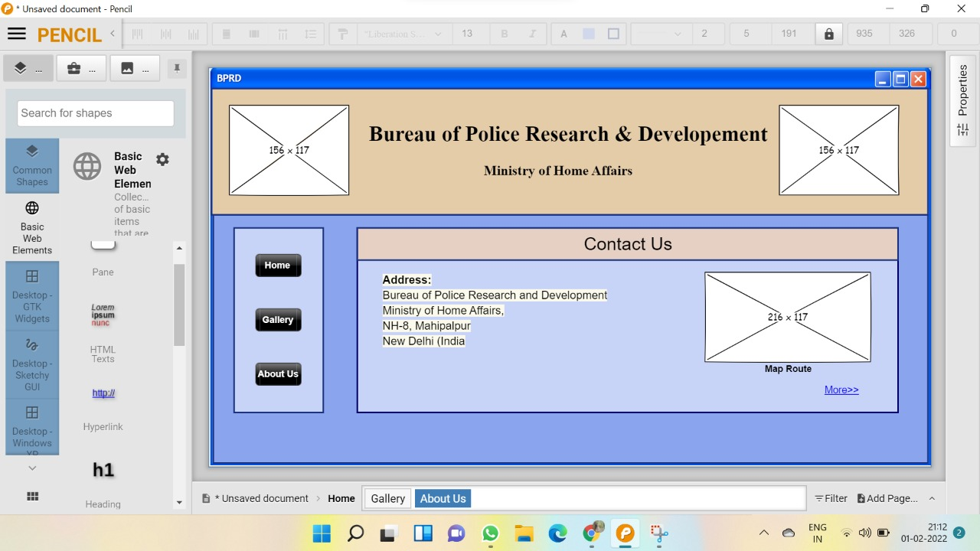980x551 pixels.
Task: Select the Desktop - Sketchy GUI collection
Action: 32,364
